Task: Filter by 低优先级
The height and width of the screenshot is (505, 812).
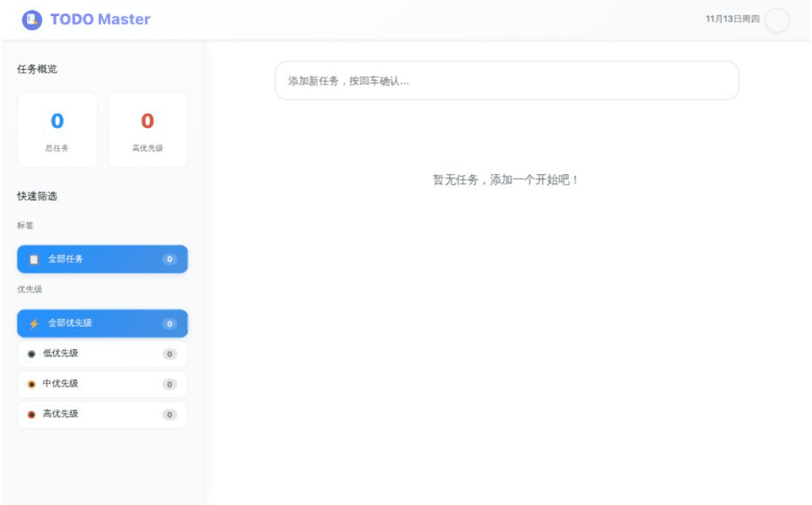Action: click(x=102, y=354)
